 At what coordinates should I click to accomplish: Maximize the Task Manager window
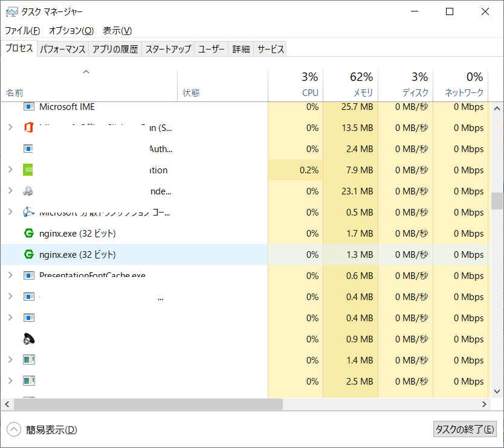click(x=450, y=12)
